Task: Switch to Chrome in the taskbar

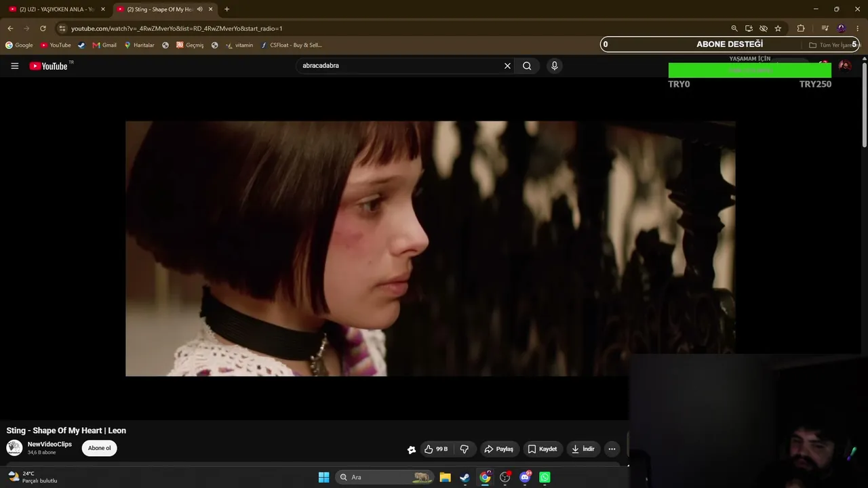Action: pos(485,477)
